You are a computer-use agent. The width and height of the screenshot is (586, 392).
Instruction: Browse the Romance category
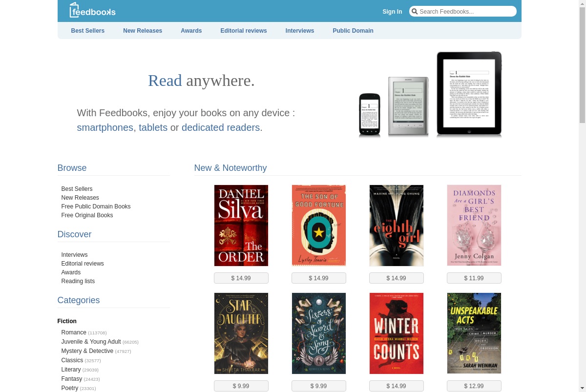click(x=74, y=332)
